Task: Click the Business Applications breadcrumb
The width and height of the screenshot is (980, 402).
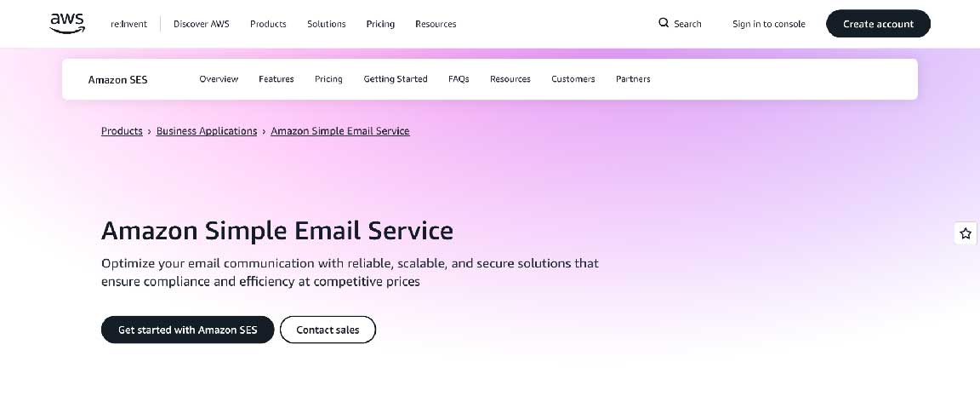Action: coord(207,131)
